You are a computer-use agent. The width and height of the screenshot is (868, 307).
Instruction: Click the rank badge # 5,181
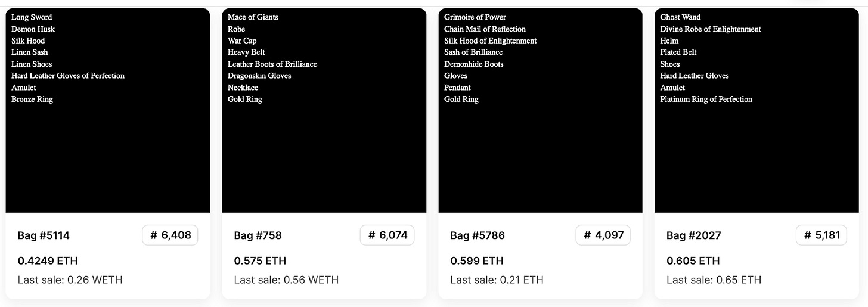point(821,235)
